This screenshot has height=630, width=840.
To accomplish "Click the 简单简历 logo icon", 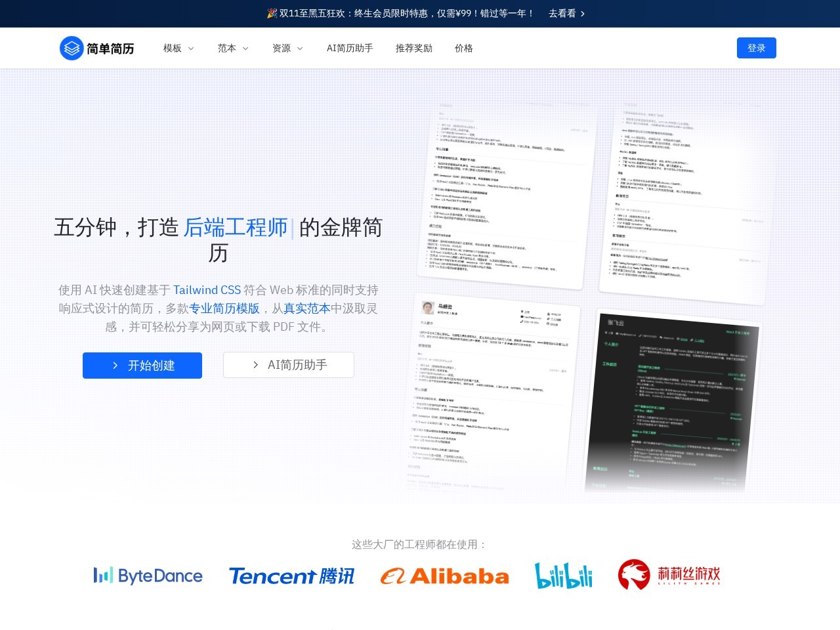I will (72, 48).
